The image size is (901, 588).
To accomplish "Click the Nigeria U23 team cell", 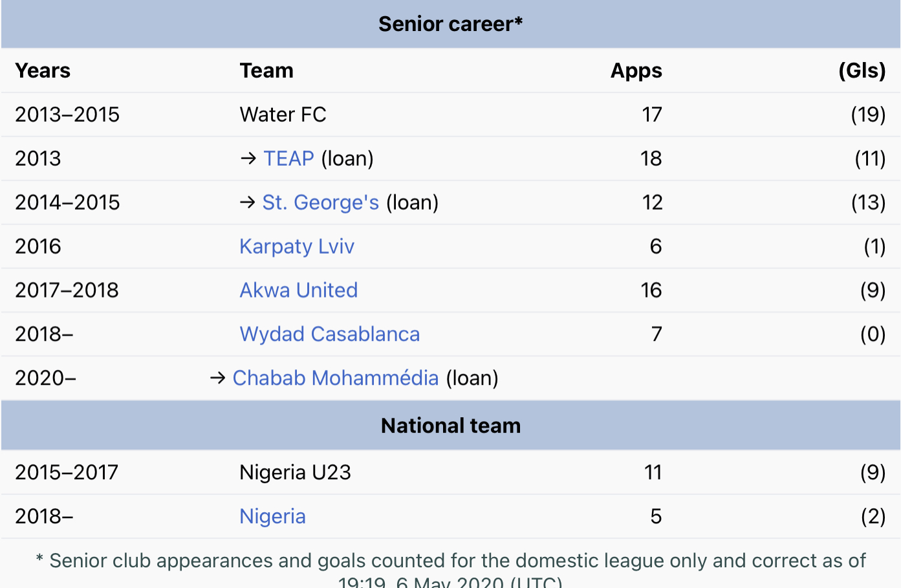I will [x=295, y=473].
